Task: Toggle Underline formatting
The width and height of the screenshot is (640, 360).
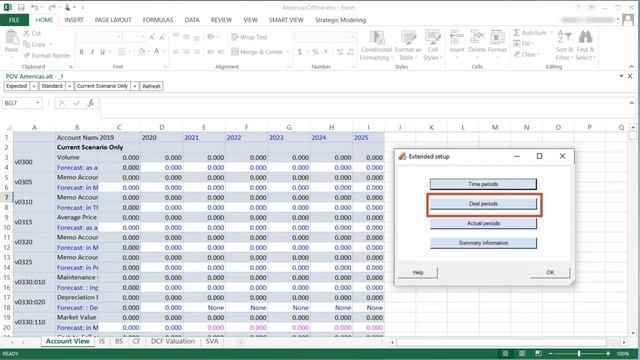Action: coord(102,52)
